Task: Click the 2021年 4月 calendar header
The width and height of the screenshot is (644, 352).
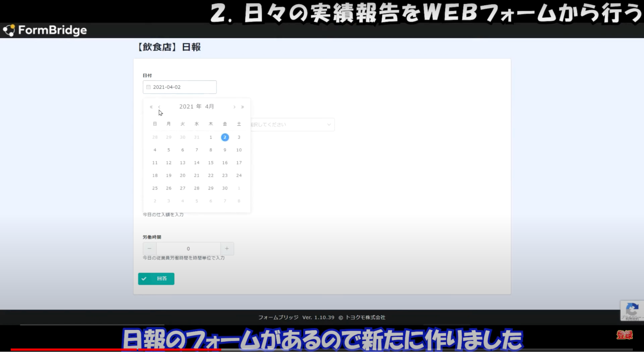Action: coord(197,107)
